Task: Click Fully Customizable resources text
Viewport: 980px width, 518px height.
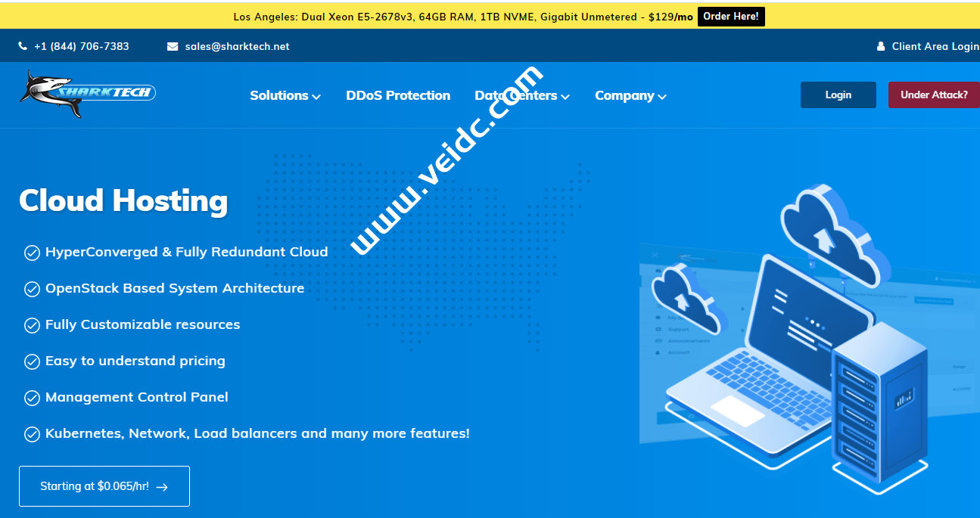Action: (x=143, y=324)
